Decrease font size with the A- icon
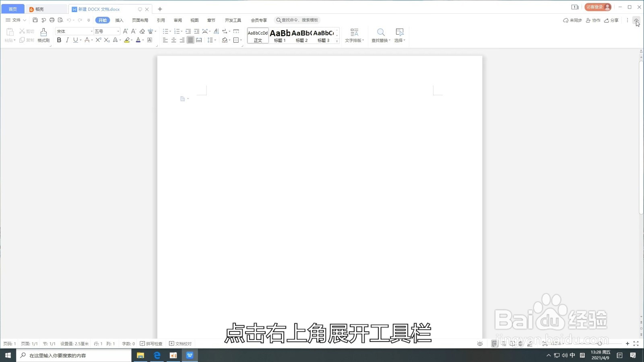Image resolution: width=644 pixels, height=362 pixels. [134, 31]
